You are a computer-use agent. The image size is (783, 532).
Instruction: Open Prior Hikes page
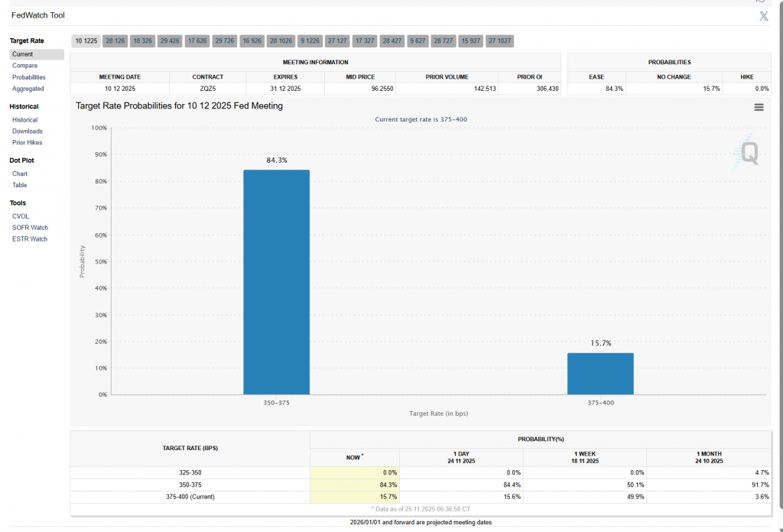[27, 143]
